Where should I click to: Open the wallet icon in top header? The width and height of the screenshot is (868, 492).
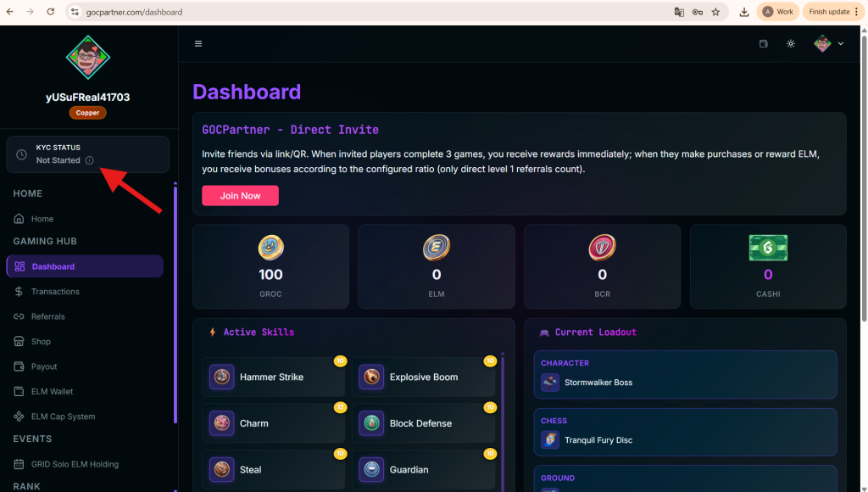763,44
